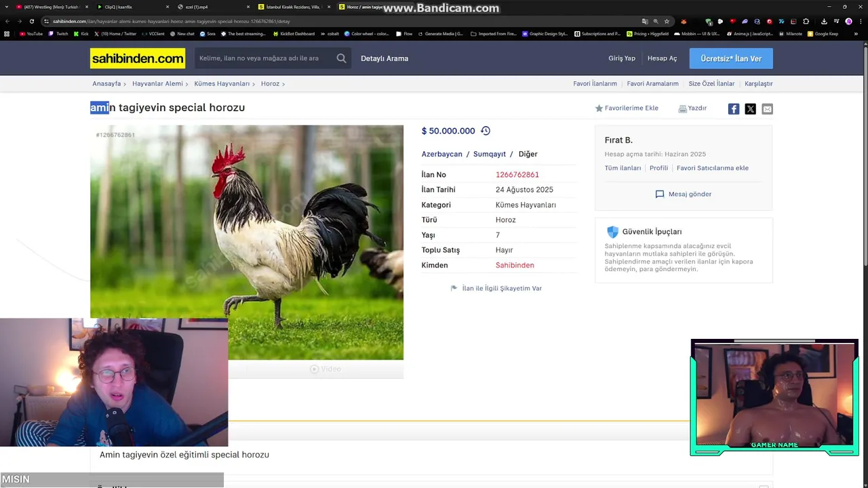Image resolution: width=868 pixels, height=488 pixels.
Task: Expand tab search chevron in title bar
Action: click(7, 7)
